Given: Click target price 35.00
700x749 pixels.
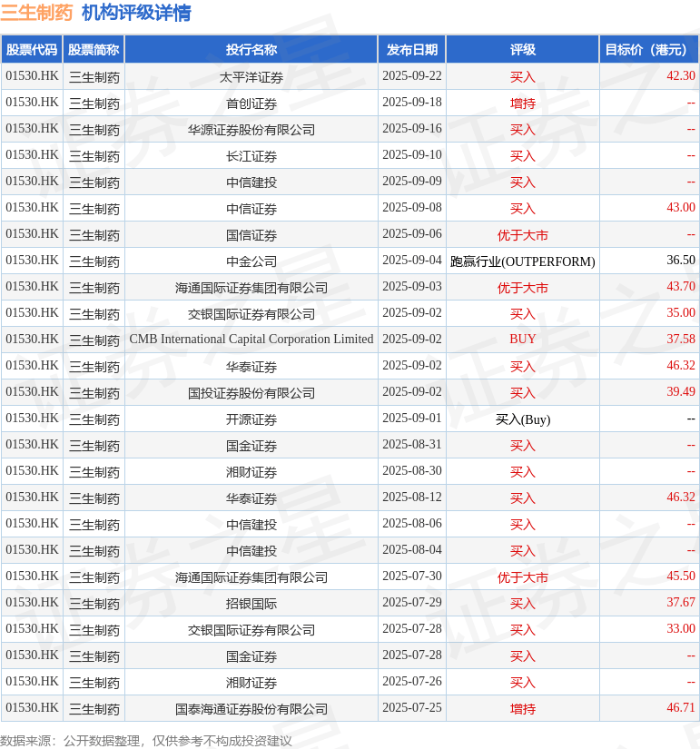Looking at the screenshot, I should [681, 313].
